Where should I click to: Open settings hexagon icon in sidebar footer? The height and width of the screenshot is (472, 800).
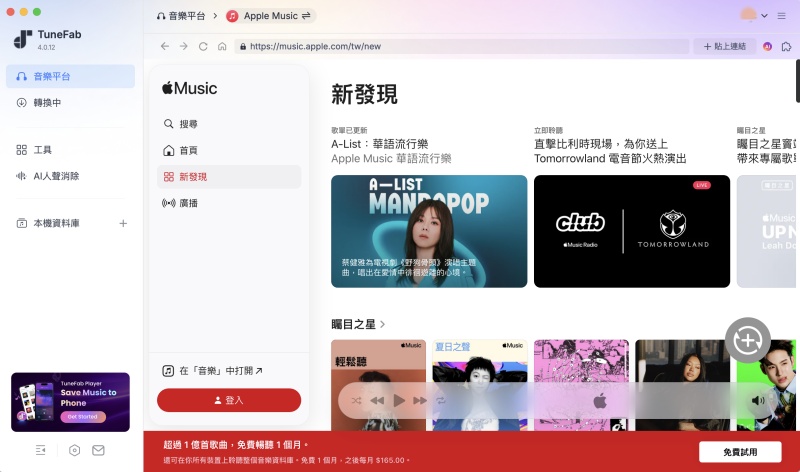(74, 450)
